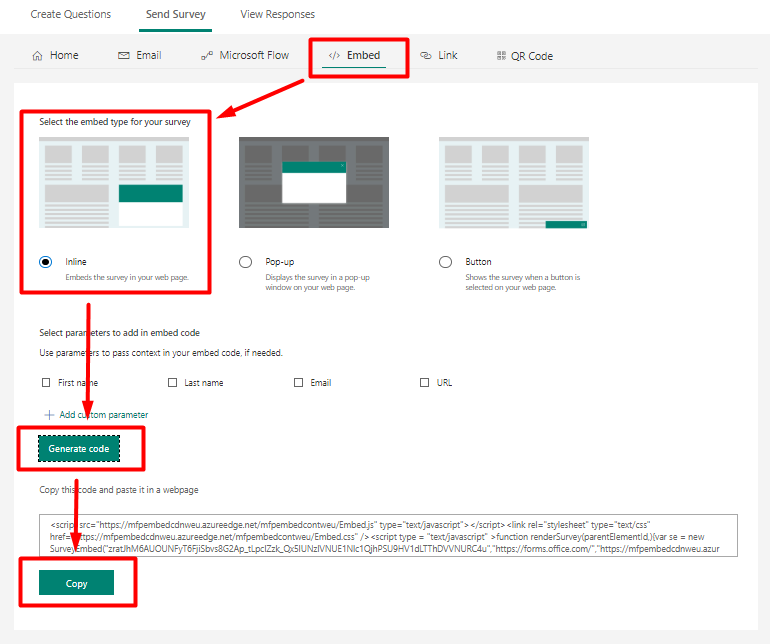Image resolution: width=770 pixels, height=644 pixels.
Task: Click the Copy button
Action: click(77, 583)
